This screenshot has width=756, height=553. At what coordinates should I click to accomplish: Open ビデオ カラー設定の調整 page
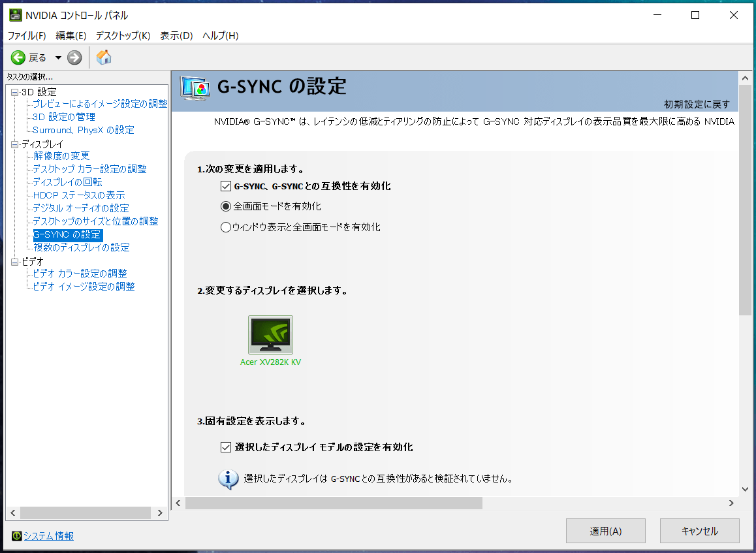coord(80,274)
